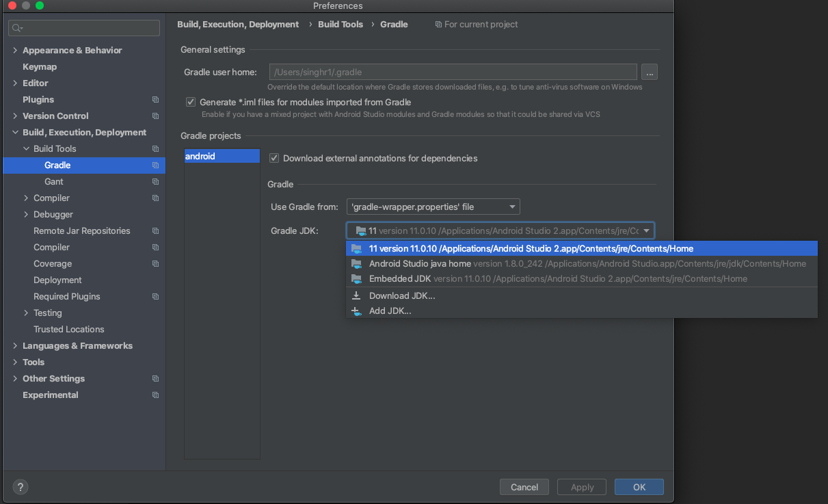Click the Download JDK arrow icon
The height and width of the screenshot is (504, 828).
pyautogui.click(x=356, y=296)
